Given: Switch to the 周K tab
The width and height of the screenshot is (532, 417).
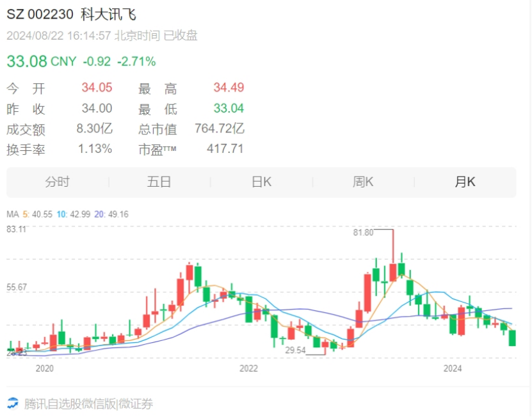Looking at the screenshot, I should tap(363, 182).
